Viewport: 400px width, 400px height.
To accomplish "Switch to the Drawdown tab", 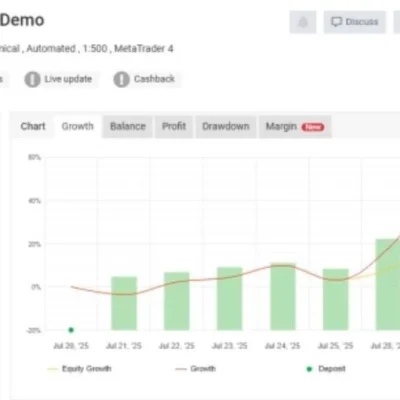I will (226, 126).
